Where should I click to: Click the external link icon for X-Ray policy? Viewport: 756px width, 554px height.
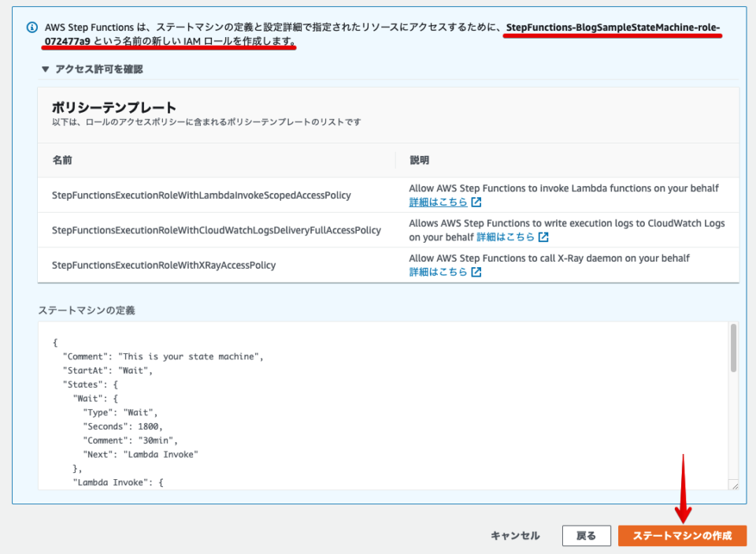tap(475, 270)
